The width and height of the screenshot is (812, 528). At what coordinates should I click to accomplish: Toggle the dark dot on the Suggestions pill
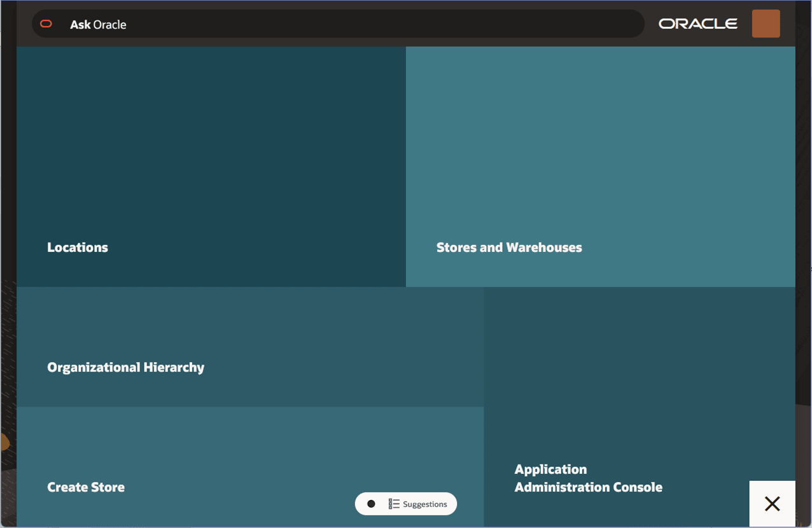371,503
